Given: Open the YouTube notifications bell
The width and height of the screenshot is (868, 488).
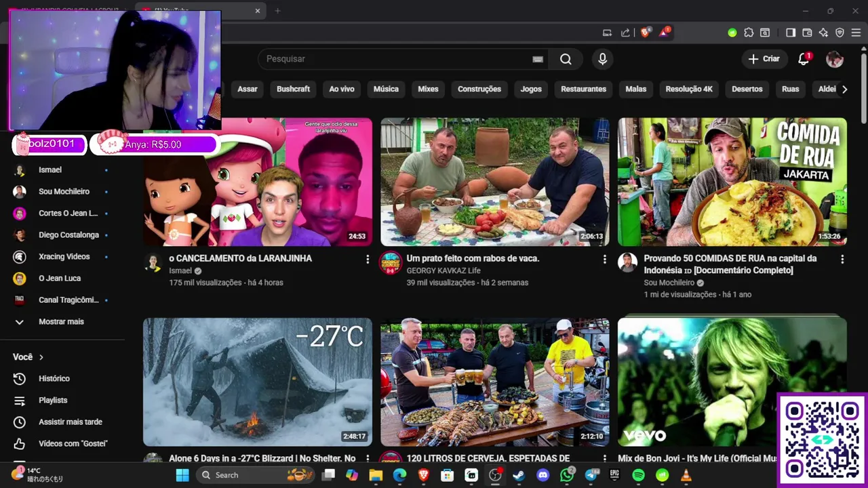Looking at the screenshot, I should click(x=804, y=59).
